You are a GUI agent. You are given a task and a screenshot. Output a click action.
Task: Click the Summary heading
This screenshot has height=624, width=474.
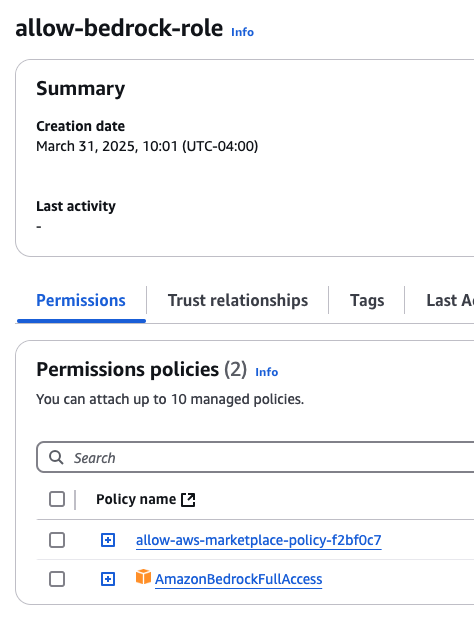(80, 88)
